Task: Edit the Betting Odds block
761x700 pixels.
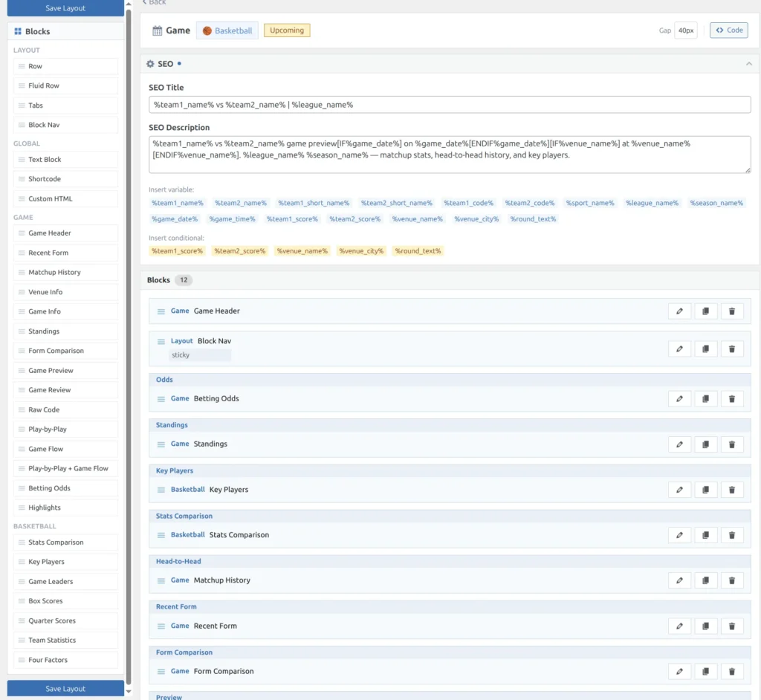Action: click(x=679, y=399)
